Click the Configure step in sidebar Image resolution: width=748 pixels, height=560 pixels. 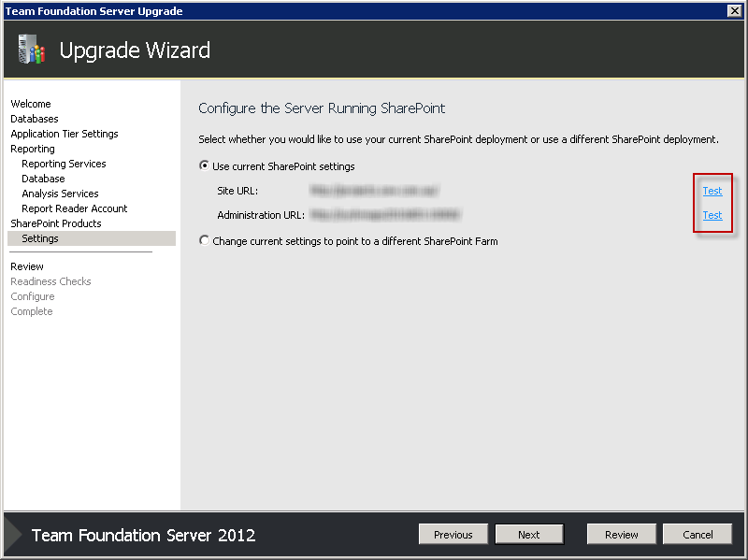pyautogui.click(x=33, y=296)
